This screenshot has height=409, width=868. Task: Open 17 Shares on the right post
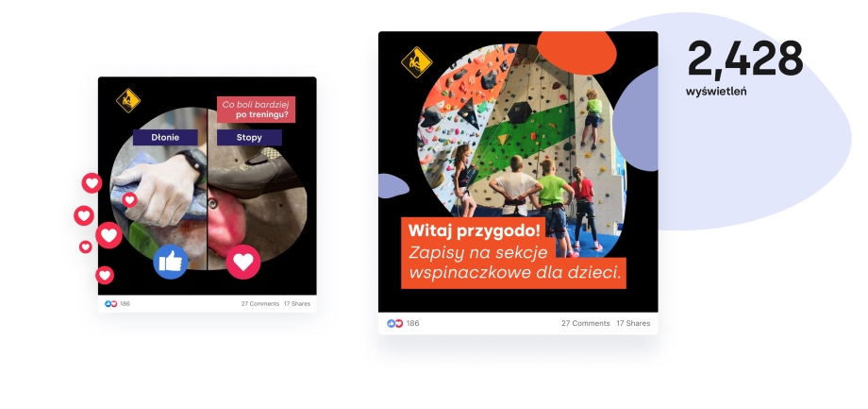633,324
